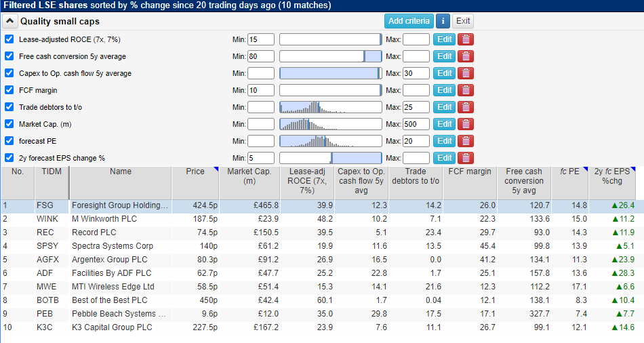Viewport: 644px width, 343px height.
Task: Sort by the Price column header
Action: [x=195, y=171]
